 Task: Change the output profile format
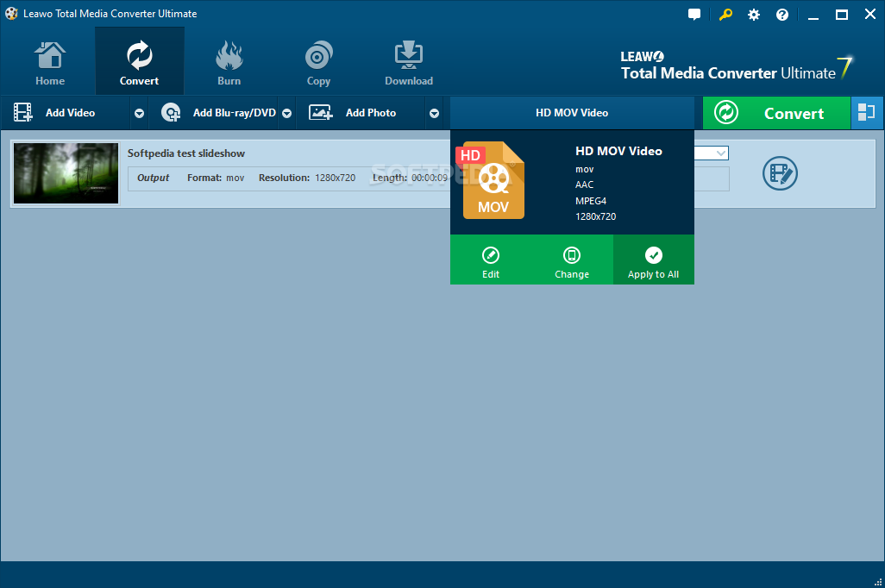tap(572, 260)
